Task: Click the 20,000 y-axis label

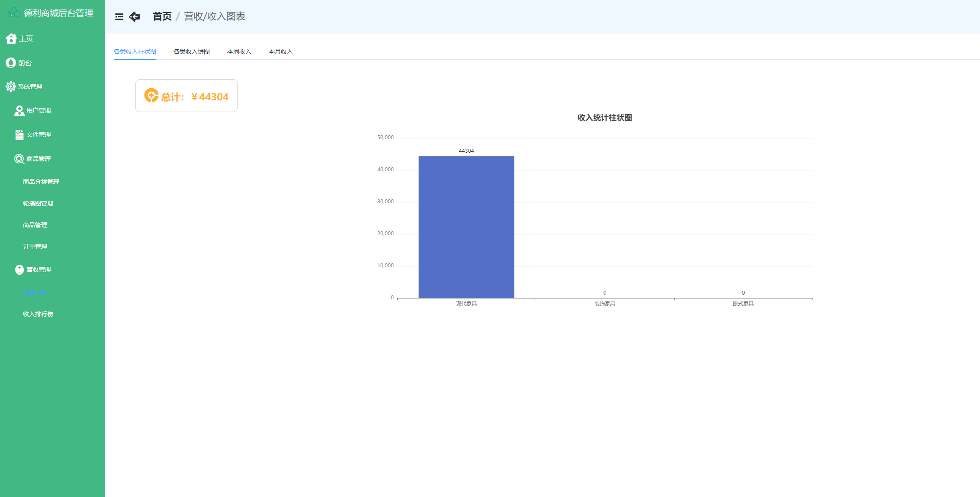Action: 386,234
